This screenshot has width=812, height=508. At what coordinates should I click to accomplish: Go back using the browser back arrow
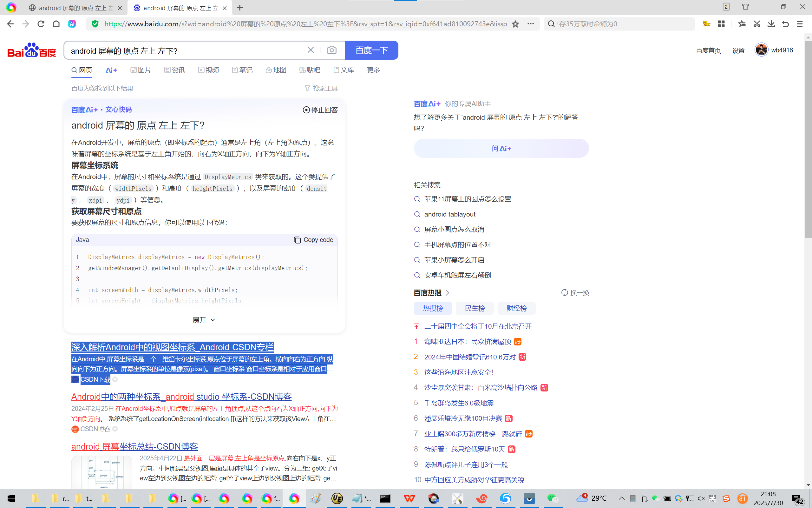tap(10, 24)
